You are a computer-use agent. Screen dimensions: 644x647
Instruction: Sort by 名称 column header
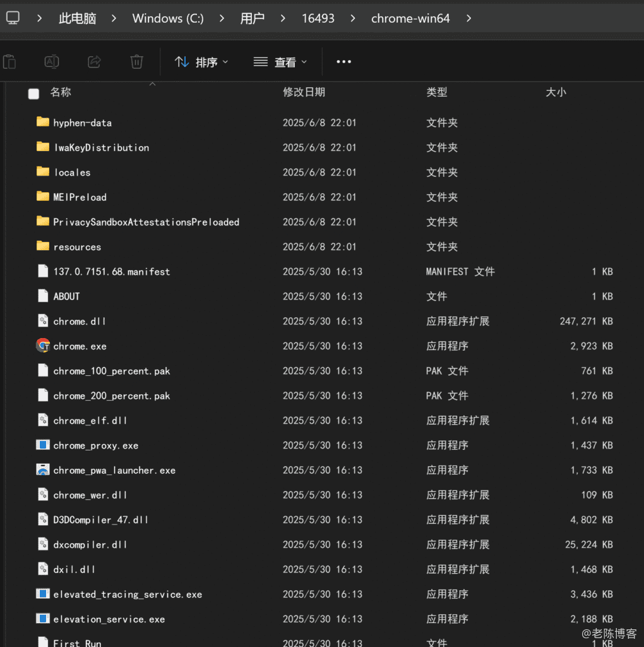coord(61,92)
